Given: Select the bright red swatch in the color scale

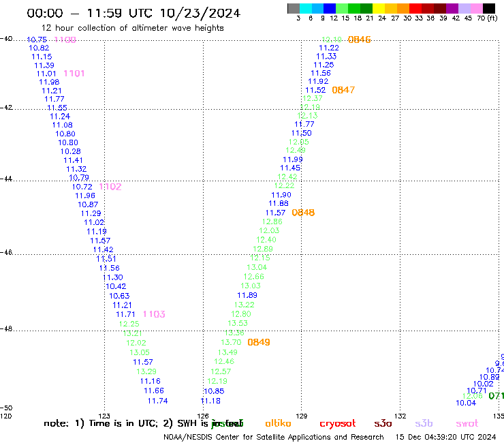Looking at the screenshot, I should pos(415,8).
